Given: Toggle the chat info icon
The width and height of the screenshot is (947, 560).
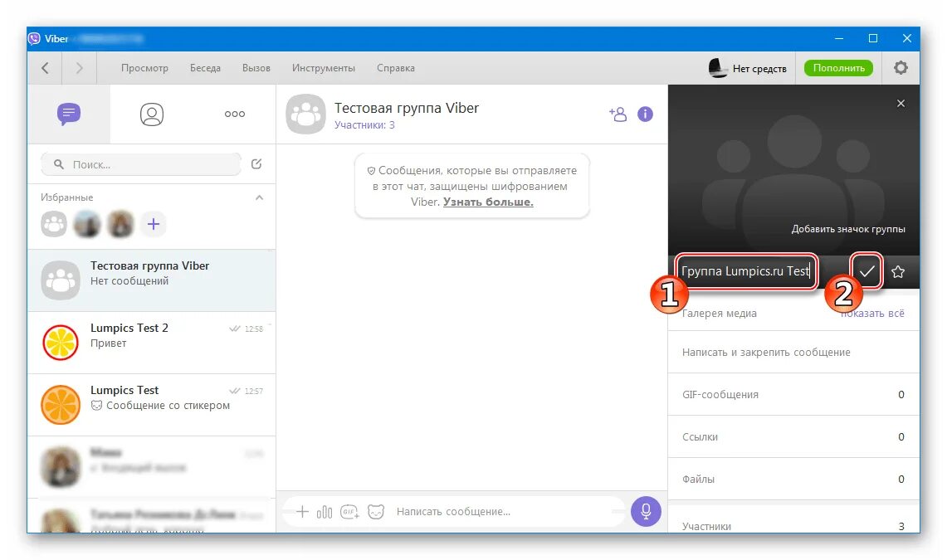Looking at the screenshot, I should click(x=645, y=114).
